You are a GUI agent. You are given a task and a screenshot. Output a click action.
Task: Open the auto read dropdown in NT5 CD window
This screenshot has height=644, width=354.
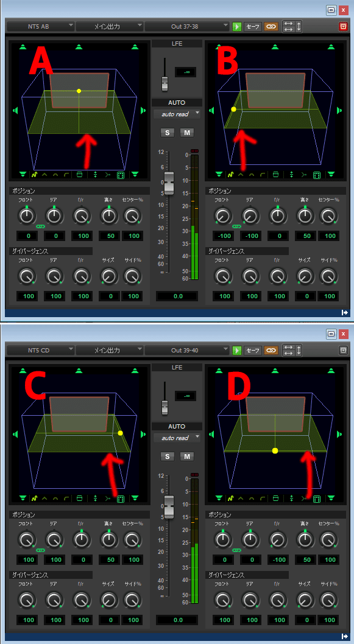pos(177,438)
